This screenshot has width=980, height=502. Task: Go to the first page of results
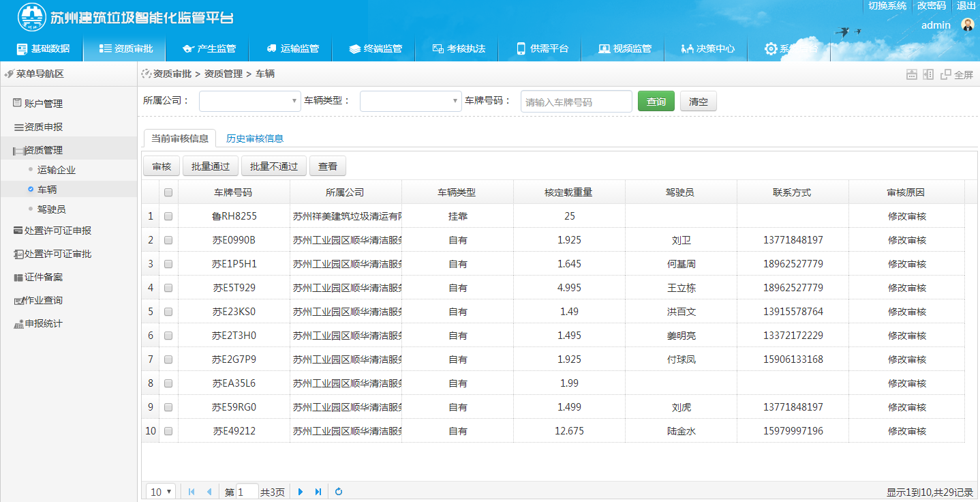pyautogui.click(x=192, y=492)
